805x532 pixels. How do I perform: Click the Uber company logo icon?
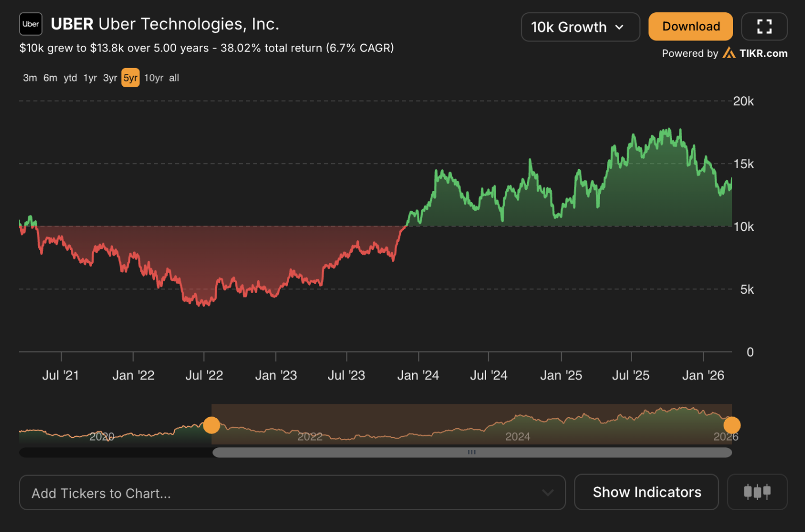point(31,24)
